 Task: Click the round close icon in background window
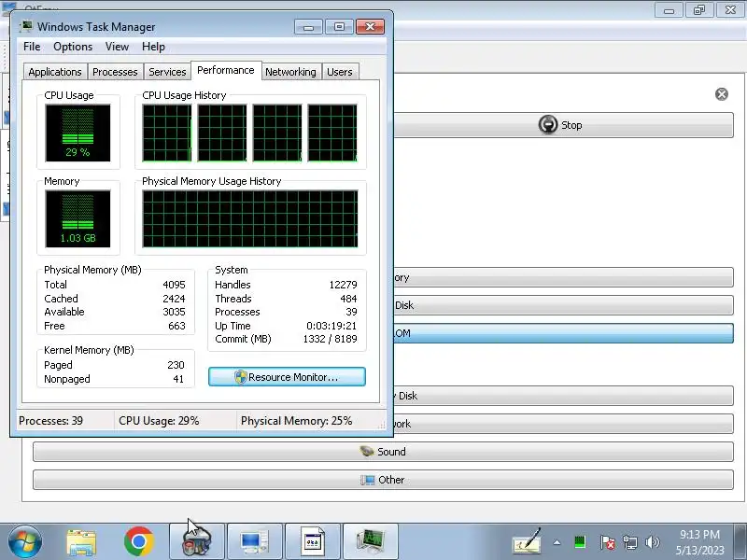pos(722,94)
